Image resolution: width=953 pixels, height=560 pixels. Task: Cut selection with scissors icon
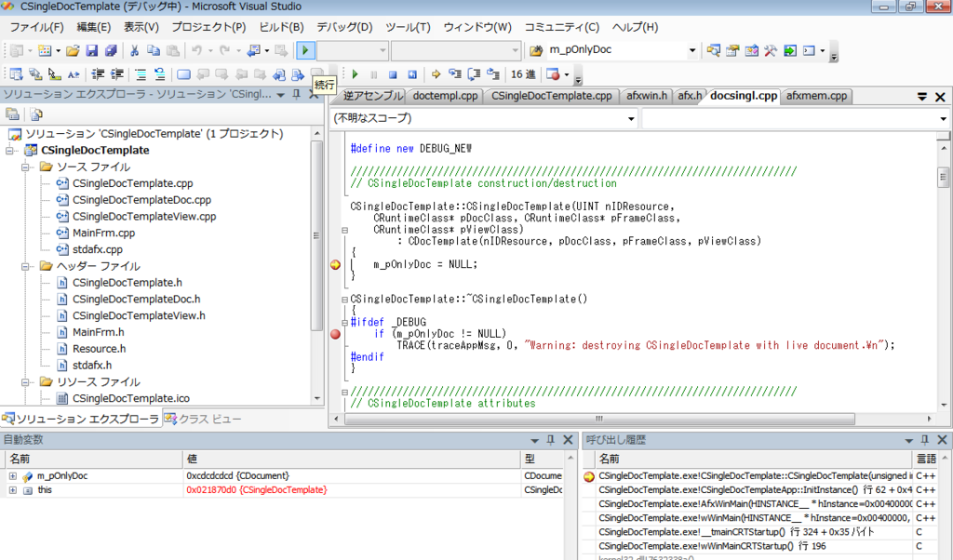point(134,50)
